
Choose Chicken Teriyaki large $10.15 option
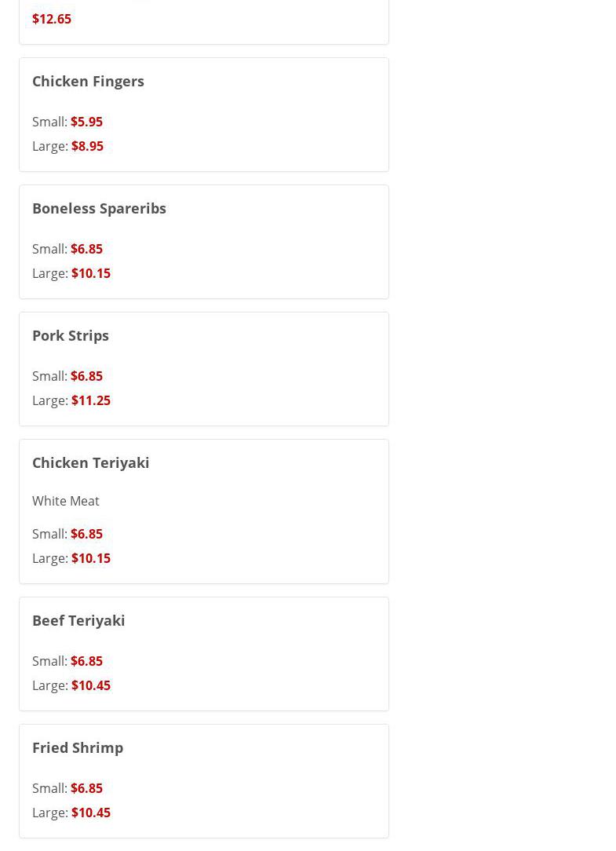coord(90,558)
